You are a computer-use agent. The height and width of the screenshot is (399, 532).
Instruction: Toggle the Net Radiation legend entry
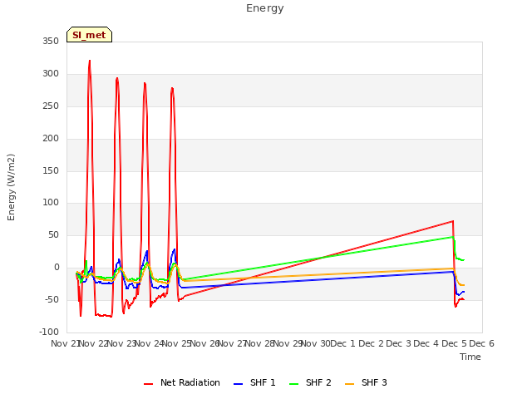(182, 382)
